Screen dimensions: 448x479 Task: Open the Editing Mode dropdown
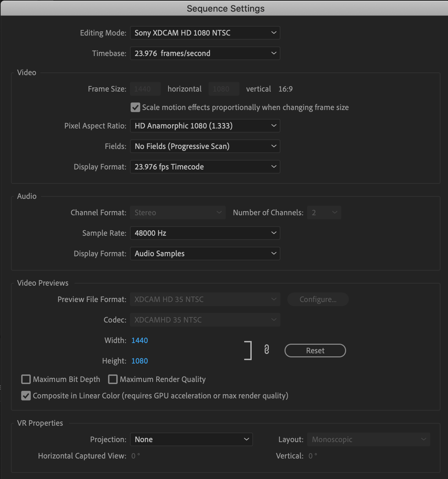[x=205, y=33]
